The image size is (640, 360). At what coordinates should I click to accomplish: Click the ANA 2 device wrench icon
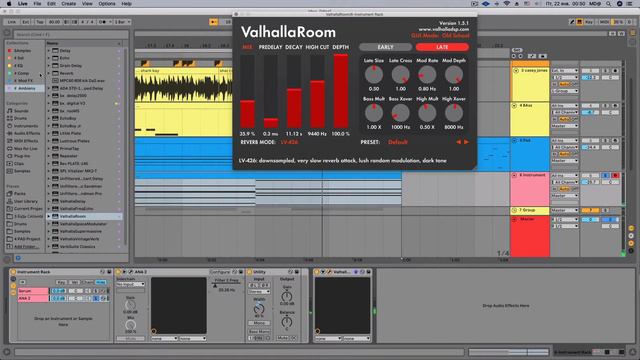click(131, 272)
